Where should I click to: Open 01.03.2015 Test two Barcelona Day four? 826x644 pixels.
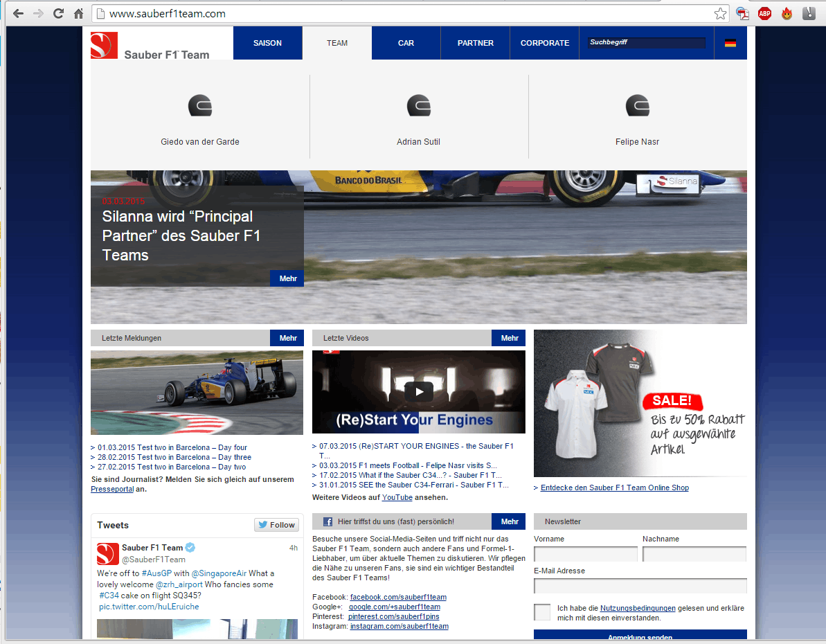tap(172, 447)
